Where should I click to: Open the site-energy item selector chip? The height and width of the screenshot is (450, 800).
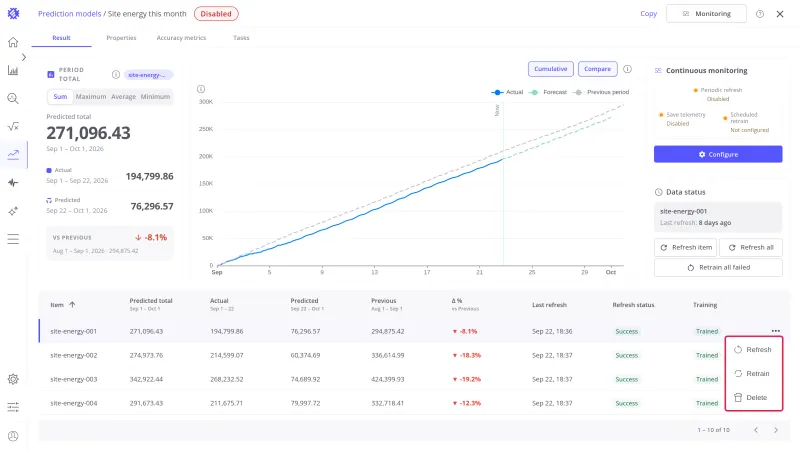148,75
